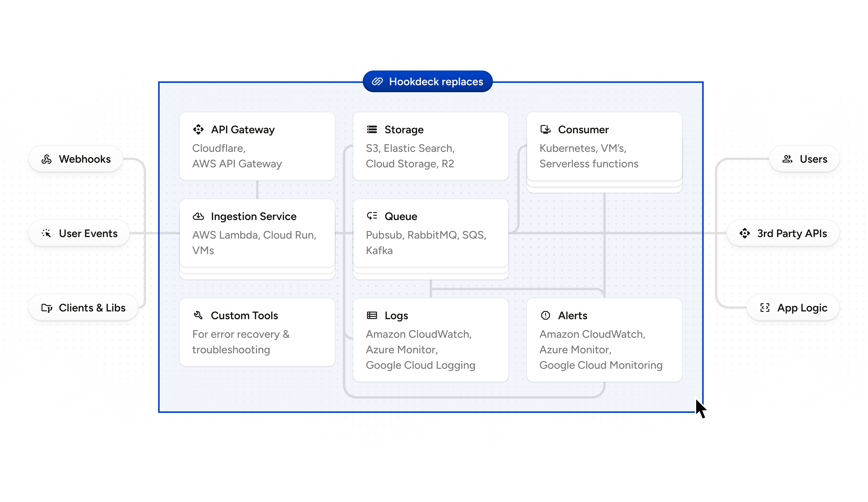This screenshot has width=868, height=502.
Task: Click the link icon in Hookdeck badge
Action: [377, 82]
